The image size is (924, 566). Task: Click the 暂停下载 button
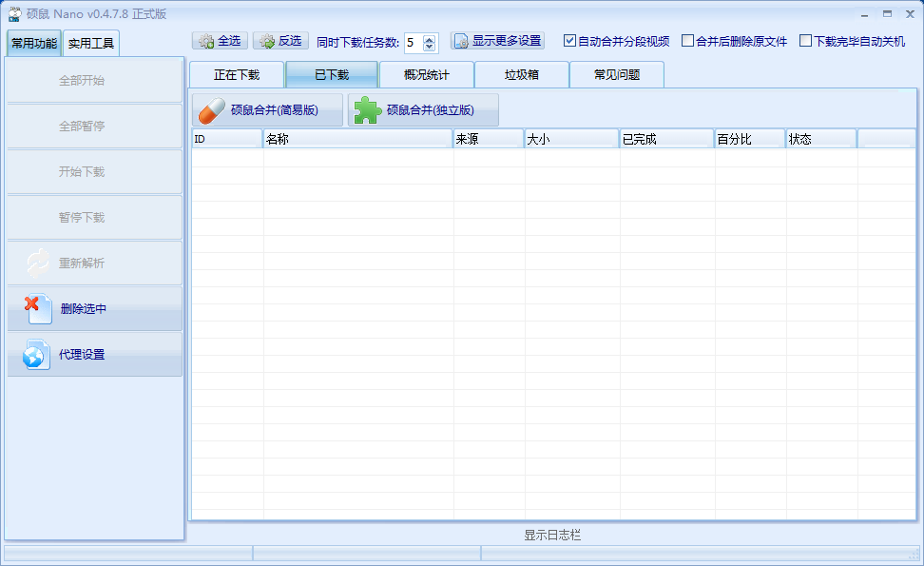point(95,218)
